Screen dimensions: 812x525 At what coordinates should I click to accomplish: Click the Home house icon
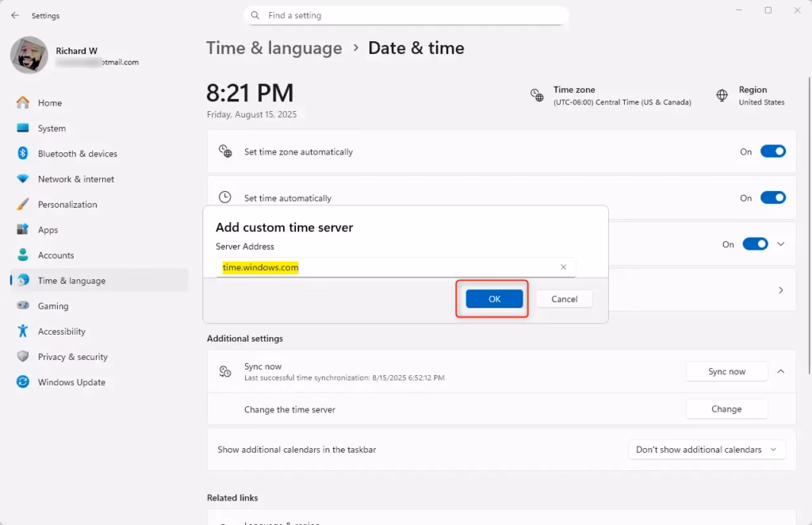23,102
